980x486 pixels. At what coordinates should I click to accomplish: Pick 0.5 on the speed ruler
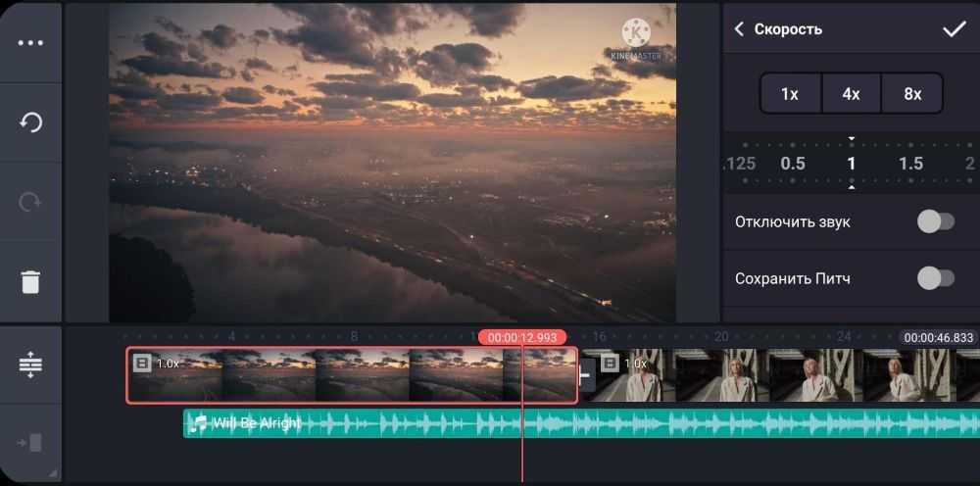(x=792, y=164)
